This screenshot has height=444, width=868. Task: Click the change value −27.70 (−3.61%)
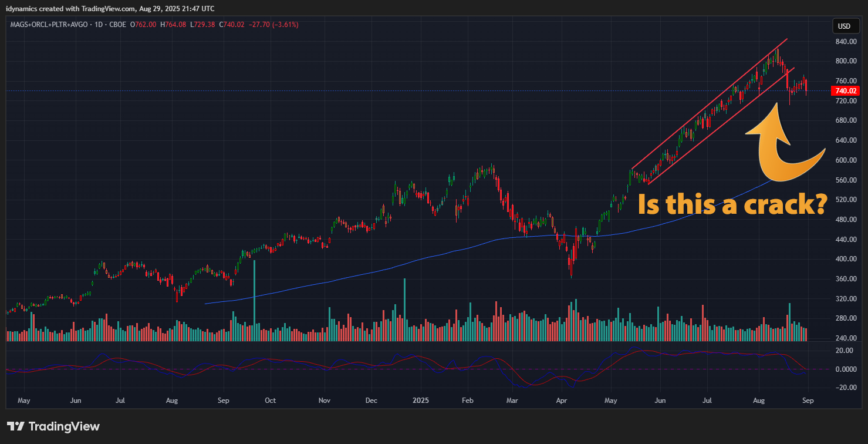273,25
